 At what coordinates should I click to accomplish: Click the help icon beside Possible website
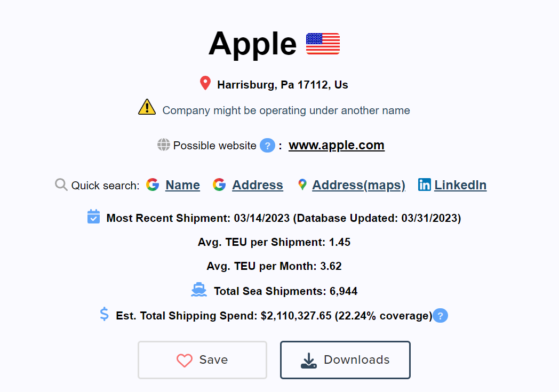point(267,145)
